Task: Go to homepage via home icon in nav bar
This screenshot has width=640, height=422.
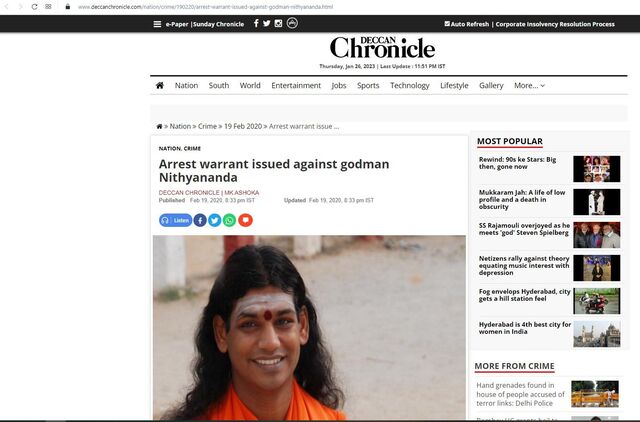Action: (x=160, y=85)
